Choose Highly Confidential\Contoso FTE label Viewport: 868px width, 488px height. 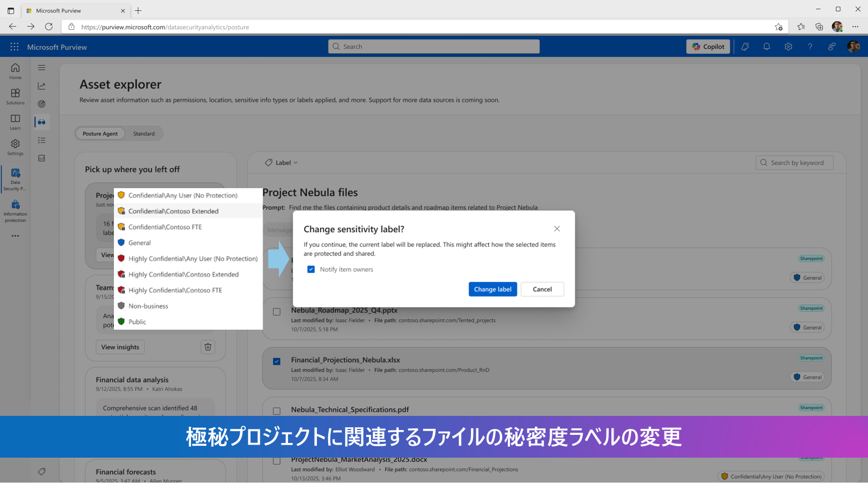[188, 290]
